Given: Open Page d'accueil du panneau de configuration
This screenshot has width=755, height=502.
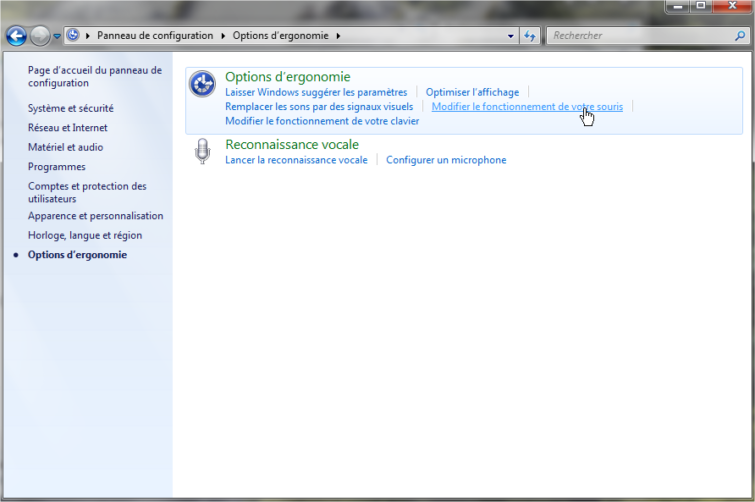Looking at the screenshot, I should coord(95,77).
